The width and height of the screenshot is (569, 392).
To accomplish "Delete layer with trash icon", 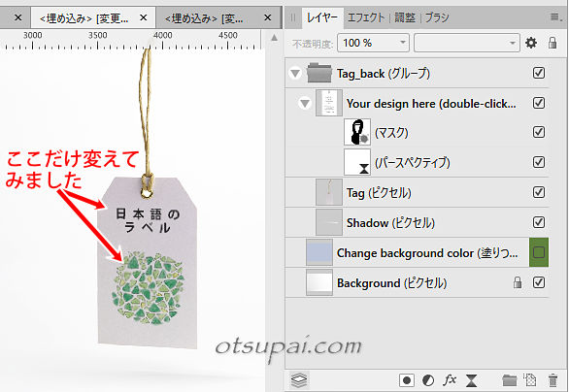I will pyautogui.click(x=552, y=380).
